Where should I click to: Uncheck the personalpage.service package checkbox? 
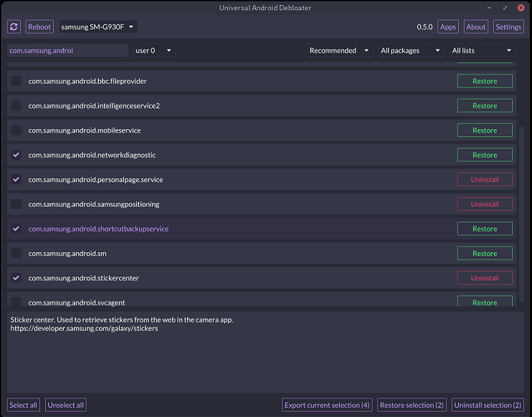click(x=16, y=179)
